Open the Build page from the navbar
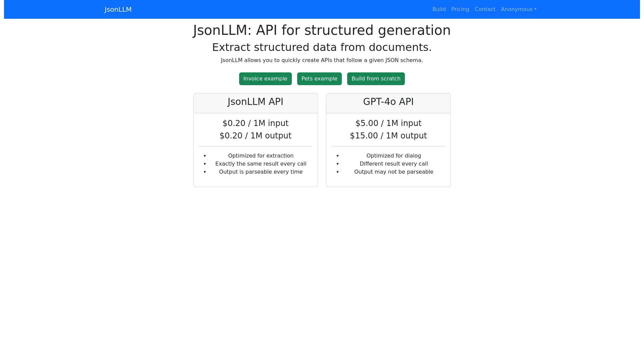 pyautogui.click(x=439, y=9)
